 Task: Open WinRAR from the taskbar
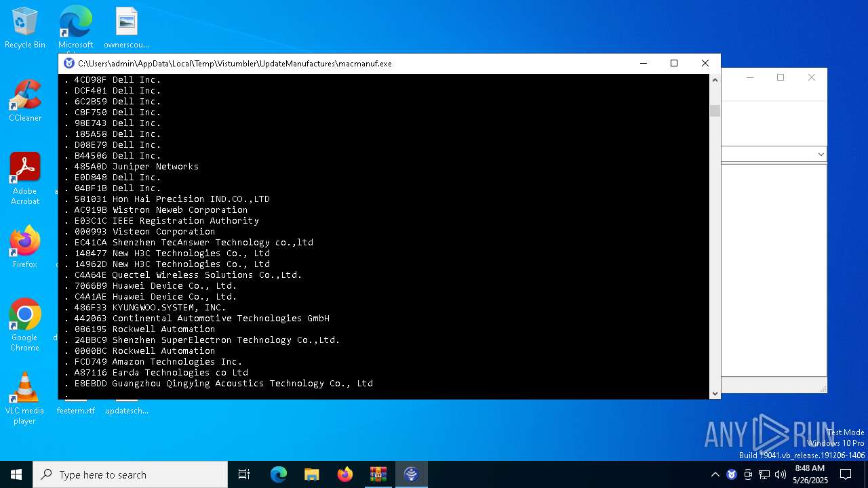point(378,474)
